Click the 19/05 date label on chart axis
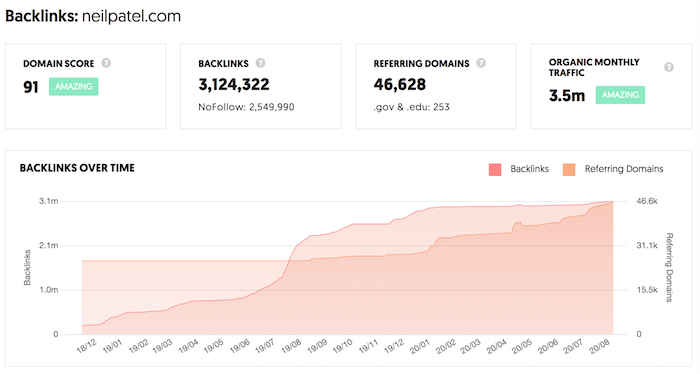The height and width of the screenshot is (374, 700). point(213,346)
